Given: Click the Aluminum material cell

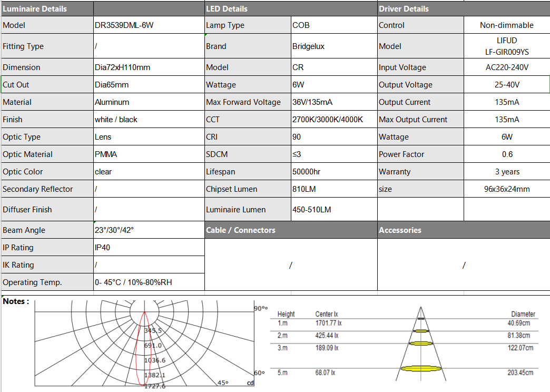Looking at the screenshot, I should pyautogui.click(x=149, y=102).
